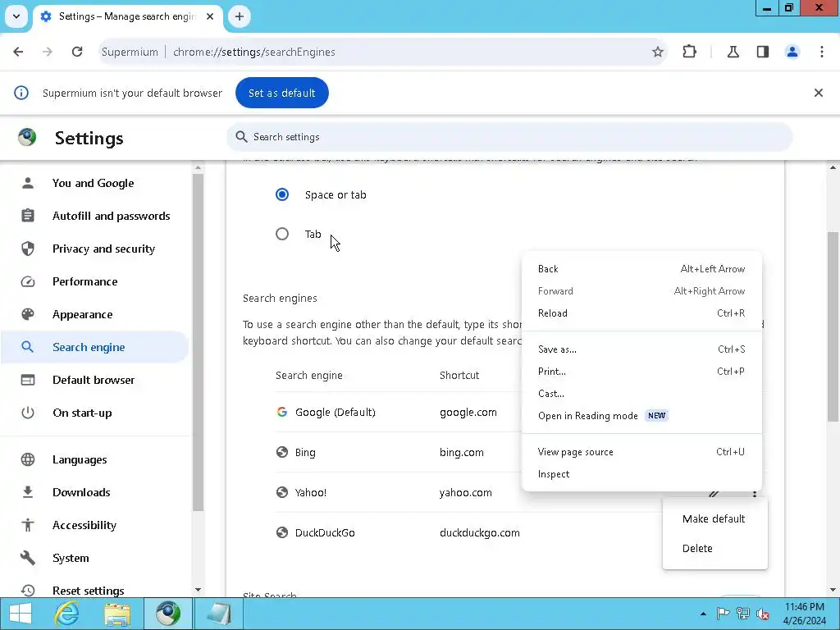
Task: Select Space or tab radio option
Action: [282, 194]
